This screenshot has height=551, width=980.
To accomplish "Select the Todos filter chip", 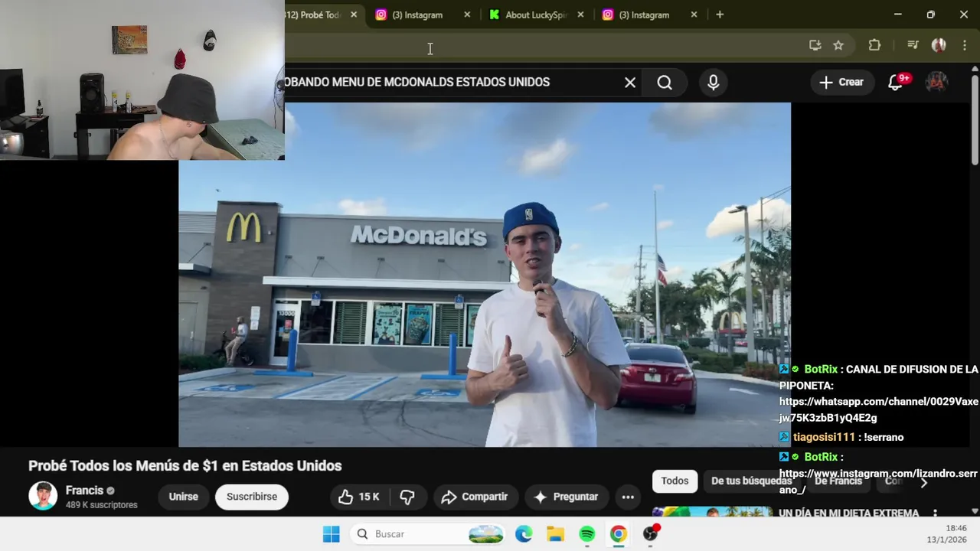I will 675,481.
